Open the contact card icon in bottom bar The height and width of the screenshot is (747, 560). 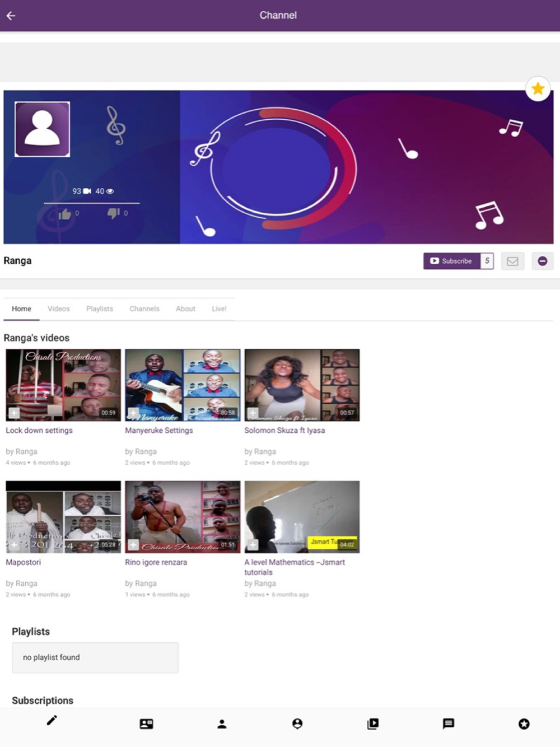click(146, 724)
